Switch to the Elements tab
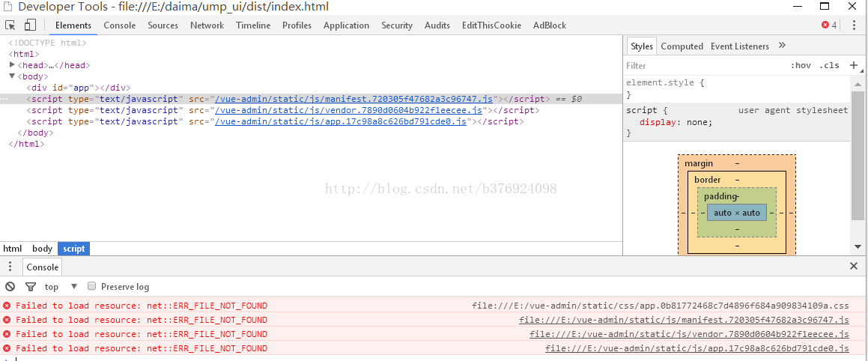 [73, 25]
